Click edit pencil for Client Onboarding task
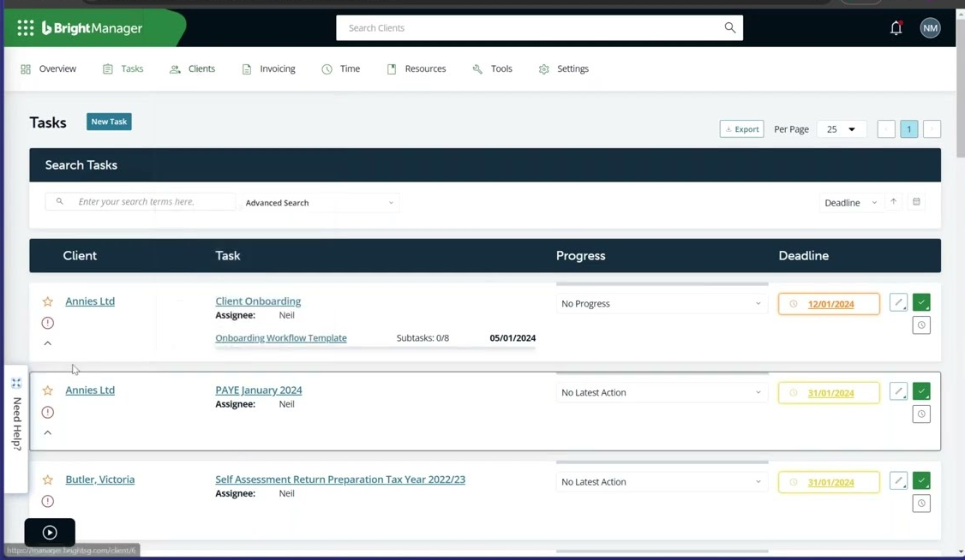The width and height of the screenshot is (965, 560). pyautogui.click(x=898, y=302)
